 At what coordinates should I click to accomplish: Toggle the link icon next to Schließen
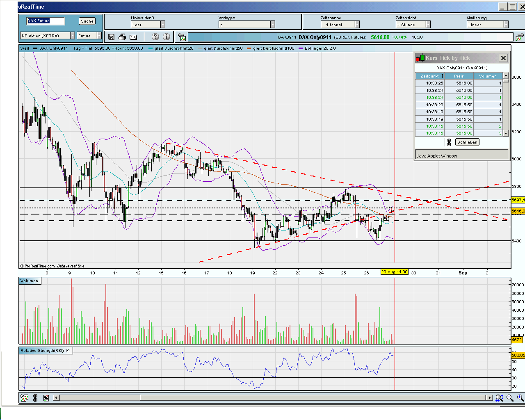tap(449, 142)
